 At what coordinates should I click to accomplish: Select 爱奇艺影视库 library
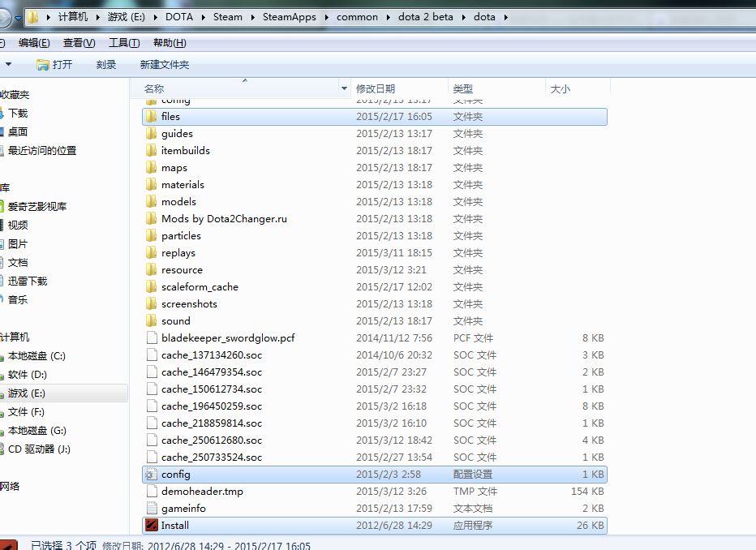[37, 206]
